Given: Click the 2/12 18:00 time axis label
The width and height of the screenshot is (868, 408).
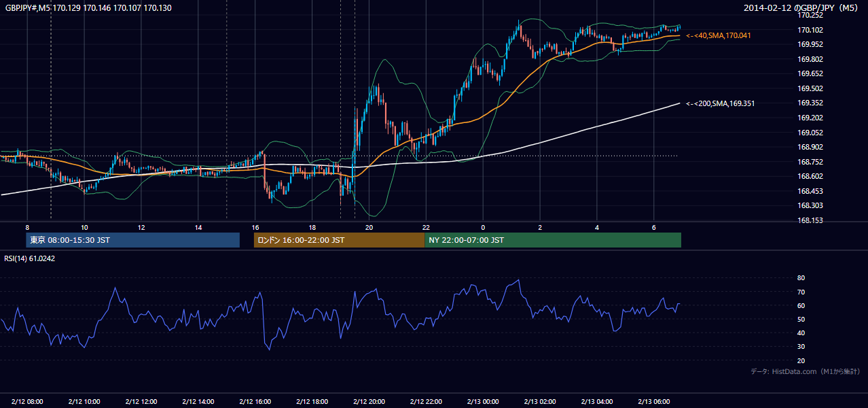Looking at the screenshot, I should [312, 402].
